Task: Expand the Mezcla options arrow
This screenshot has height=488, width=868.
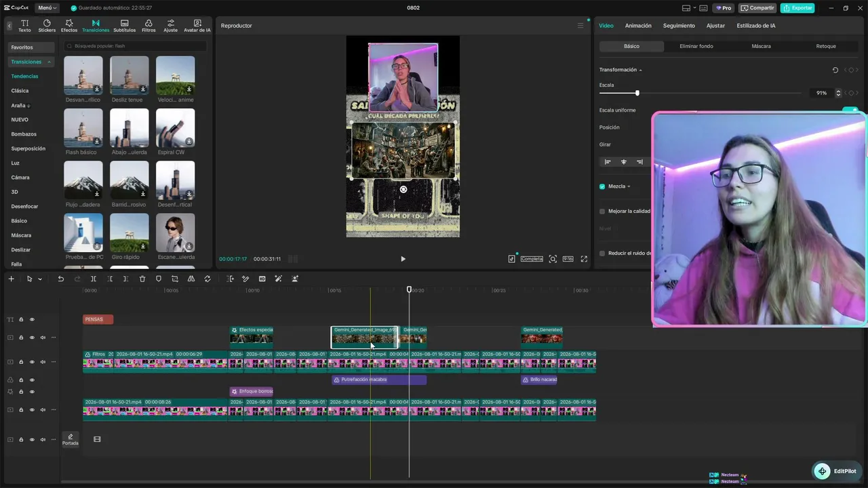Action: click(x=629, y=186)
